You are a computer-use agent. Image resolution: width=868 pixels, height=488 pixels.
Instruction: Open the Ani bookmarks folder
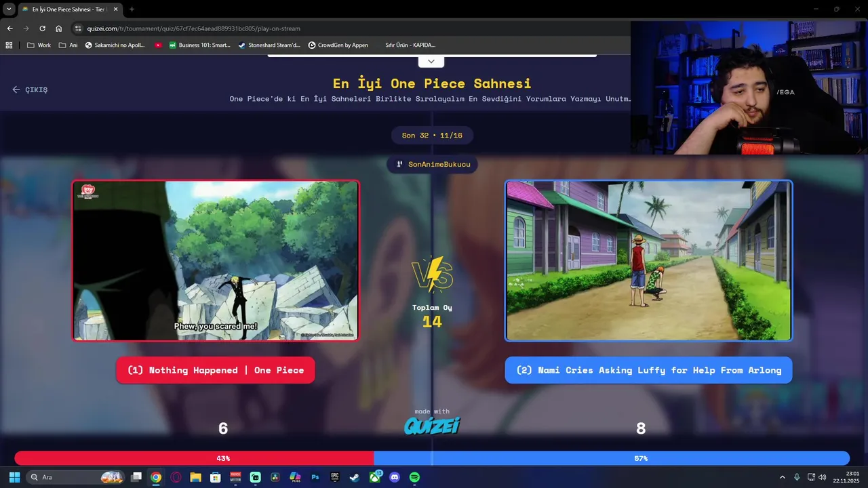68,45
